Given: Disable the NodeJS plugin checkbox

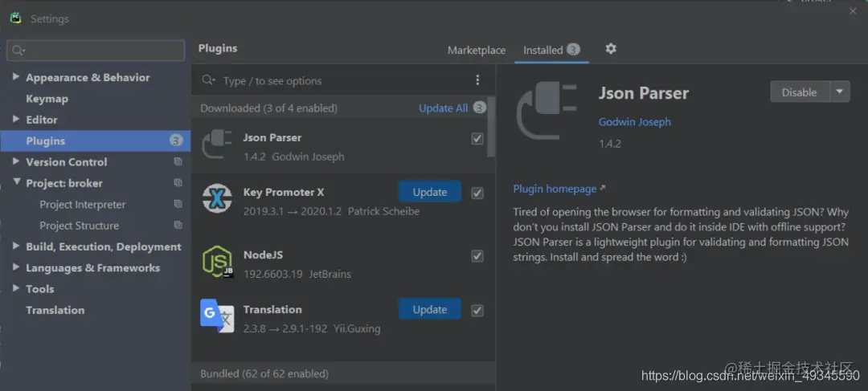Looking at the screenshot, I should coord(477,256).
